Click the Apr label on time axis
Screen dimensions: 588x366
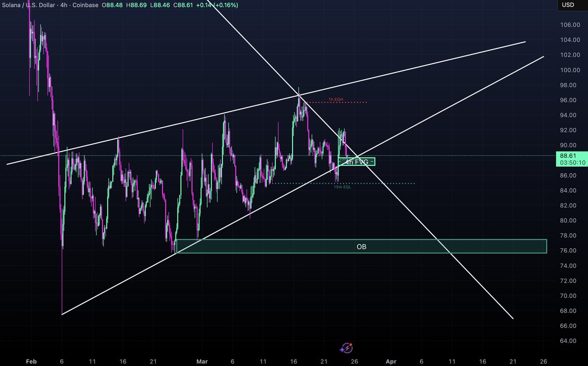click(391, 361)
